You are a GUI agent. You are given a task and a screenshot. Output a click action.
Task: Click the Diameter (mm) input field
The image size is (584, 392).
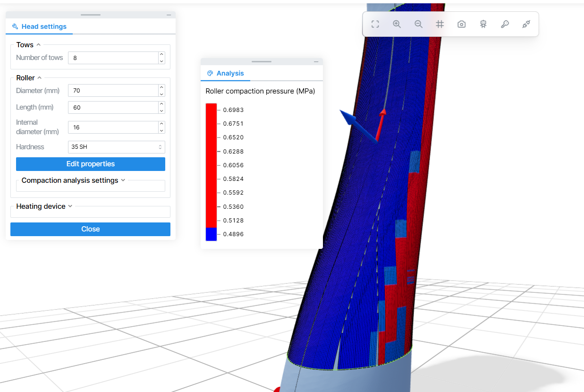[x=113, y=90]
